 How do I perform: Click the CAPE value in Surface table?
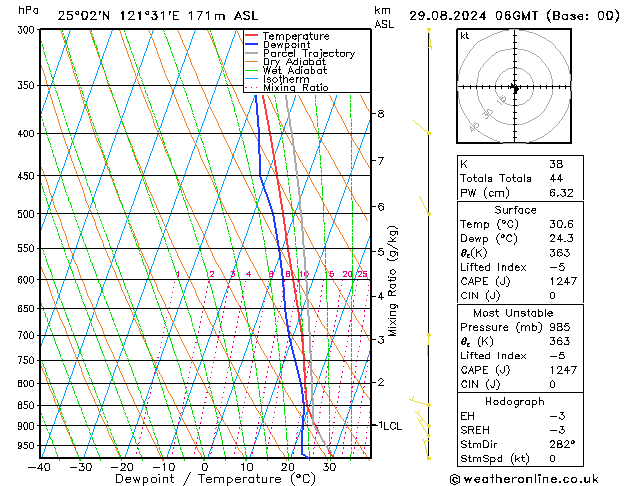[563, 281]
